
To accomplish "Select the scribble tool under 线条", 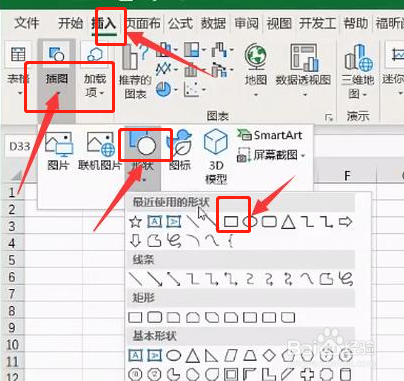I will click(x=345, y=279).
